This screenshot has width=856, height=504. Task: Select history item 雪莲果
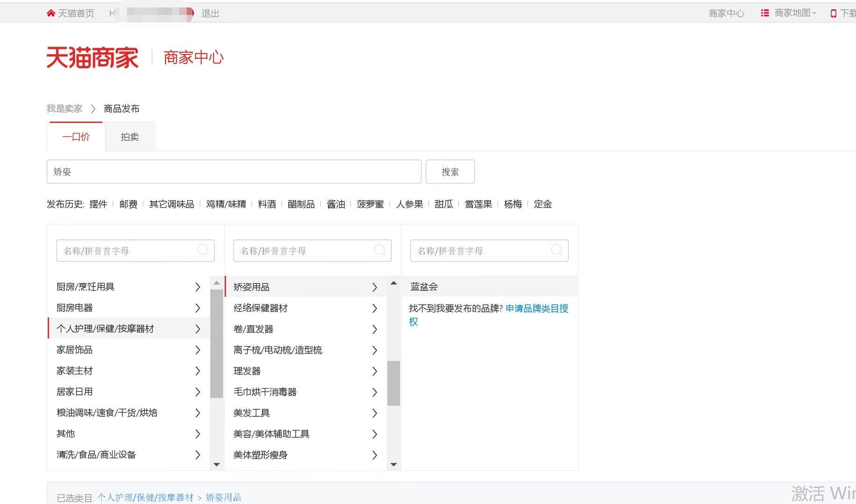478,204
